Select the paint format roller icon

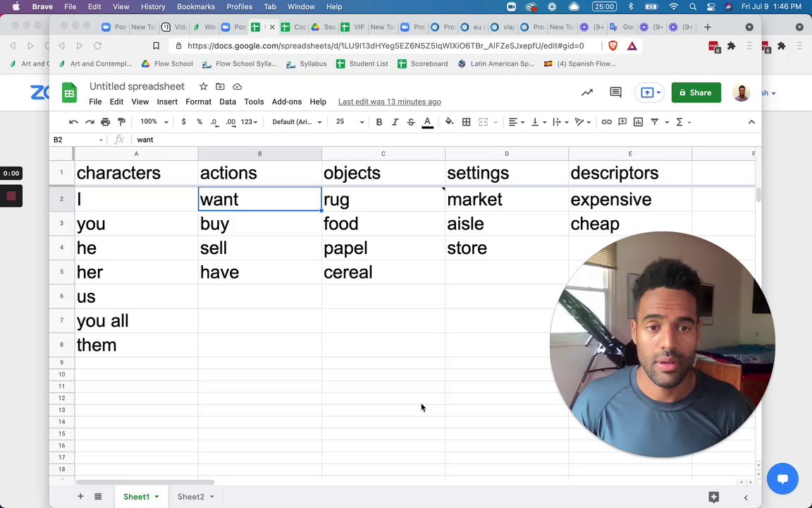tap(122, 122)
